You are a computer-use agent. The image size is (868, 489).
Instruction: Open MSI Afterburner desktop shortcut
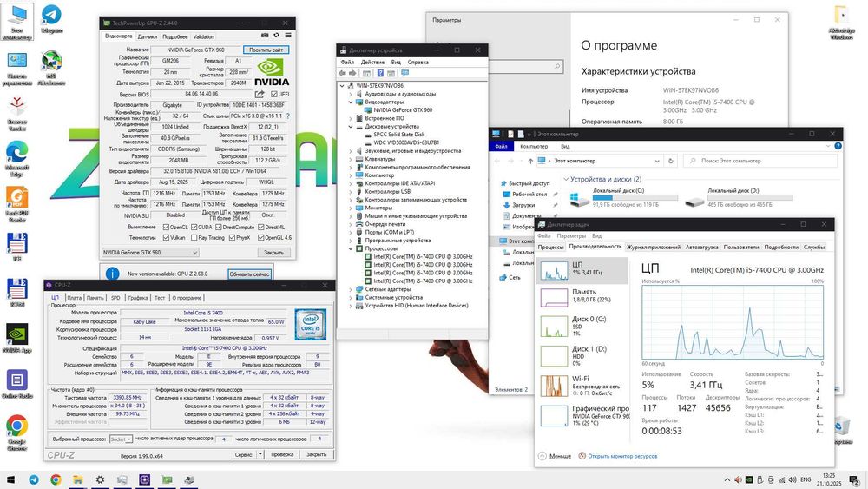tap(51, 68)
